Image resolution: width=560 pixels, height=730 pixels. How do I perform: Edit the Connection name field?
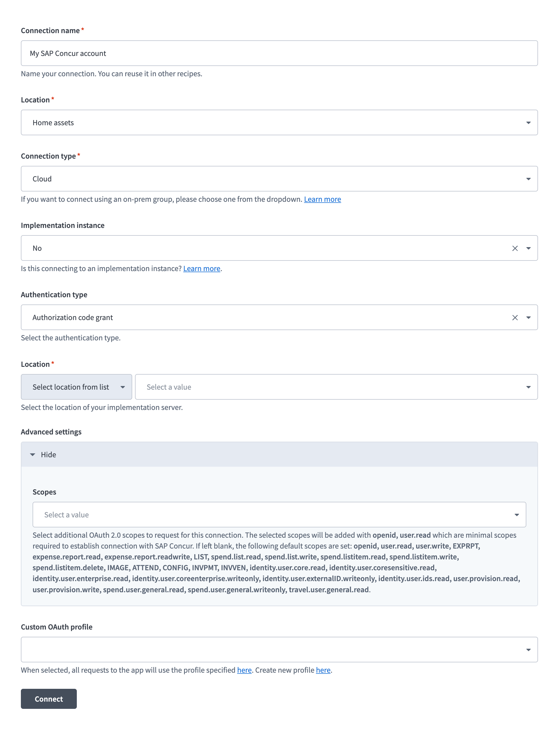(x=280, y=53)
